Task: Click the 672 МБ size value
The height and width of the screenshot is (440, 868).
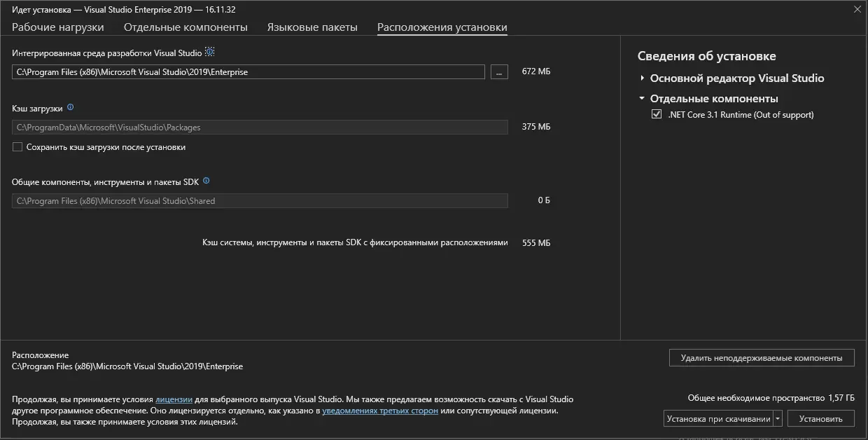Action: [x=536, y=71]
